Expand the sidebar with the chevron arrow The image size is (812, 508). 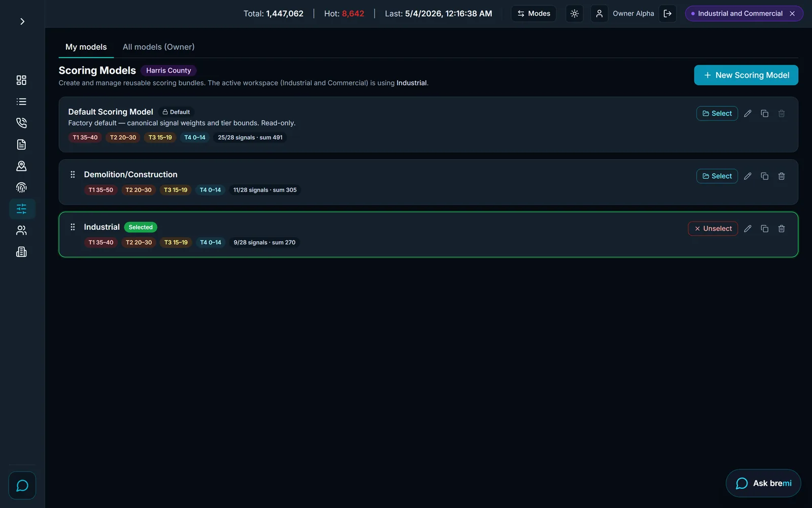(x=22, y=21)
